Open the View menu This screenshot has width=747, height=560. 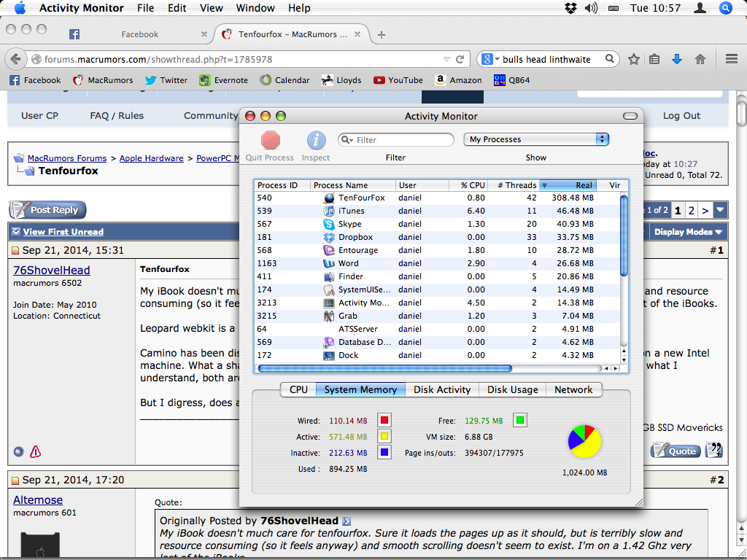211,8
